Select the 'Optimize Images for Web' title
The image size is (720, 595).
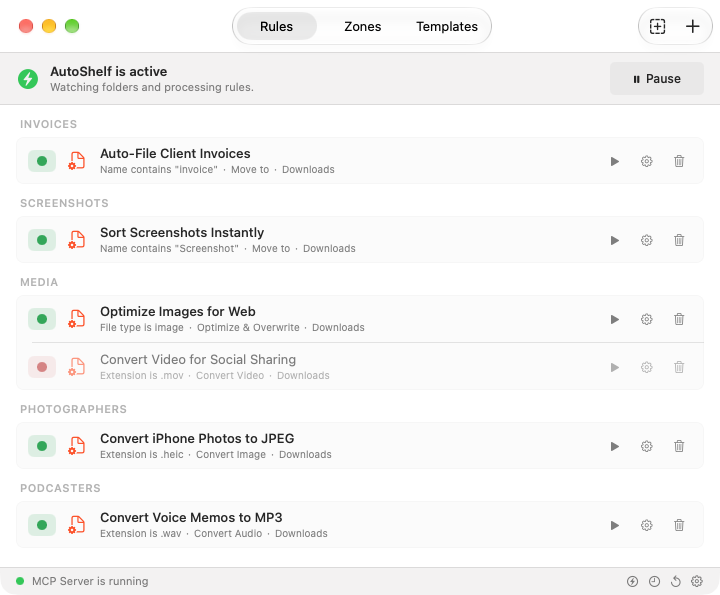coord(178,311)
